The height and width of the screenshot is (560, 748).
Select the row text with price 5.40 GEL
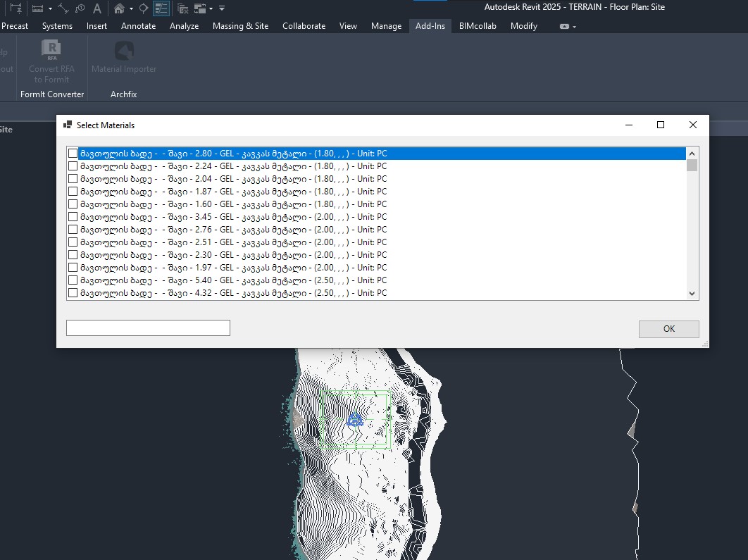point(233,280)
